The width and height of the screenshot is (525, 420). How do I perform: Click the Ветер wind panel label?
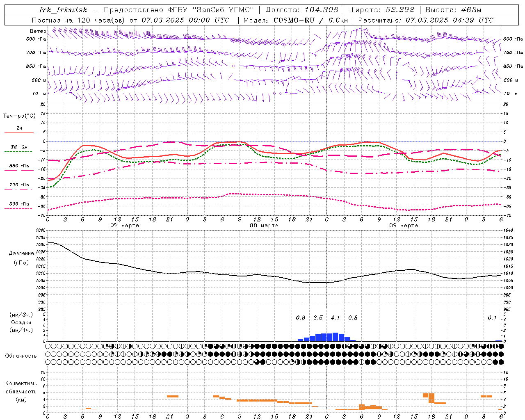pos(38,31)
